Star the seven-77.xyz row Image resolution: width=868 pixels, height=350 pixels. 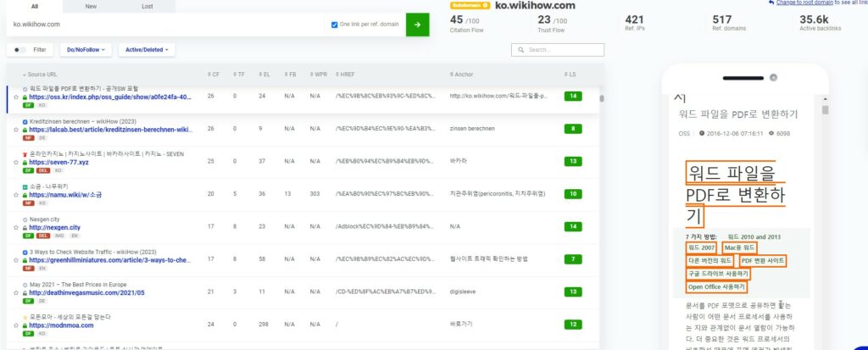click(x=16, y=162)
